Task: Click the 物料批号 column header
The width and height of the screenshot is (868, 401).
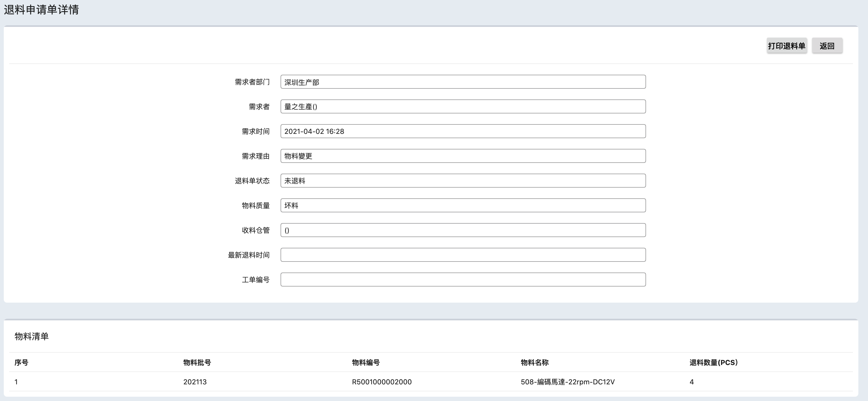Action: 197,363
